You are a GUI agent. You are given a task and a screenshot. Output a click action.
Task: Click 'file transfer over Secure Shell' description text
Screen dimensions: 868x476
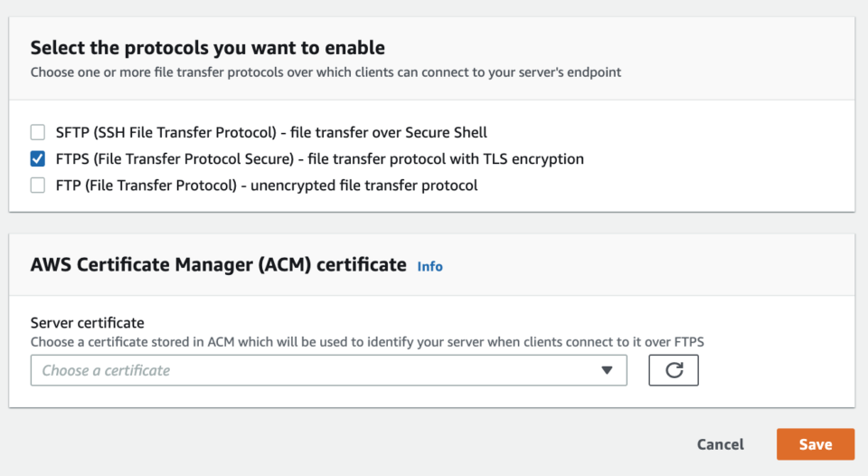389,132
